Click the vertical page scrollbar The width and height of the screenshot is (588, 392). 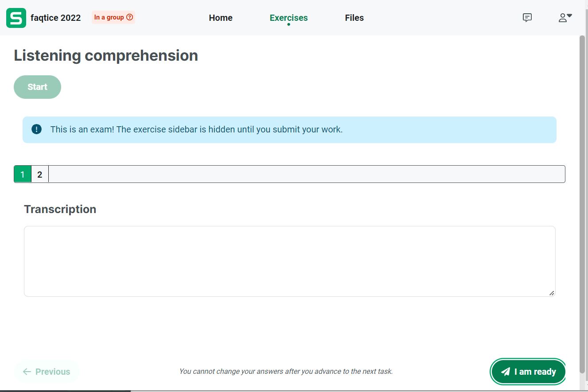[582, 199]
